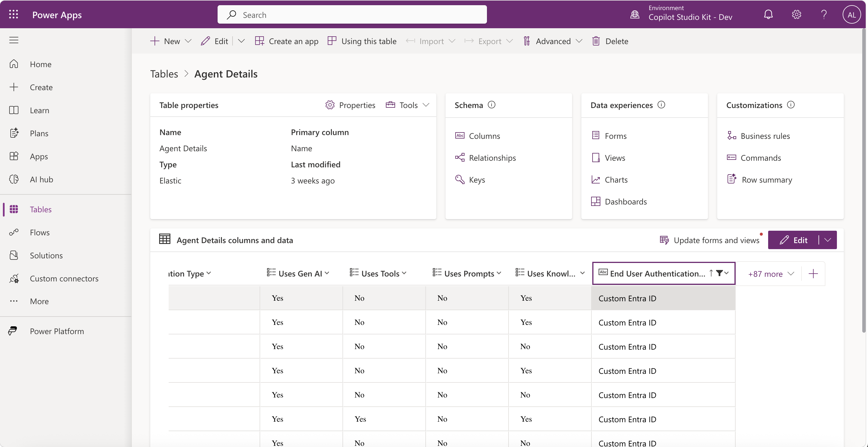Open Row summary under Customizations
This screenshot has height=447, width=868.
tap(760, 180)
